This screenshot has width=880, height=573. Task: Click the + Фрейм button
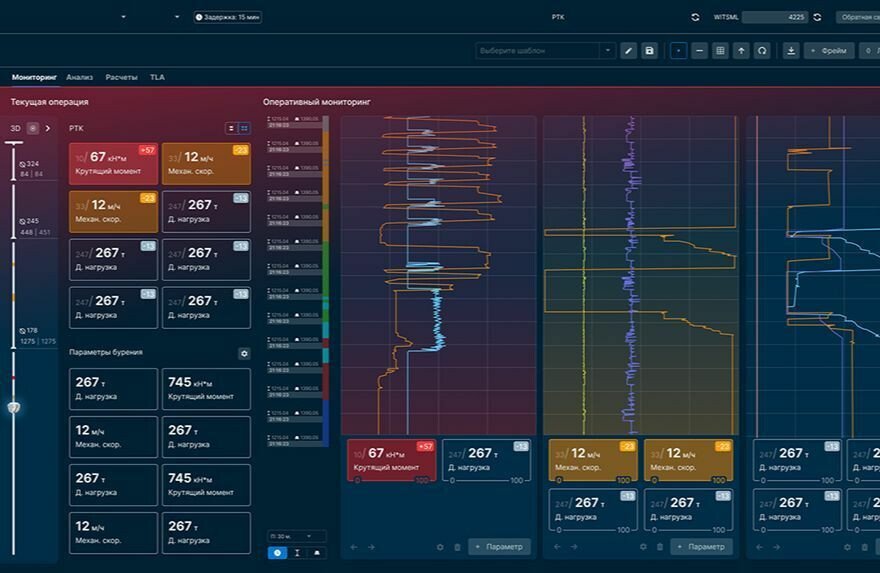[x=829, y=51]
